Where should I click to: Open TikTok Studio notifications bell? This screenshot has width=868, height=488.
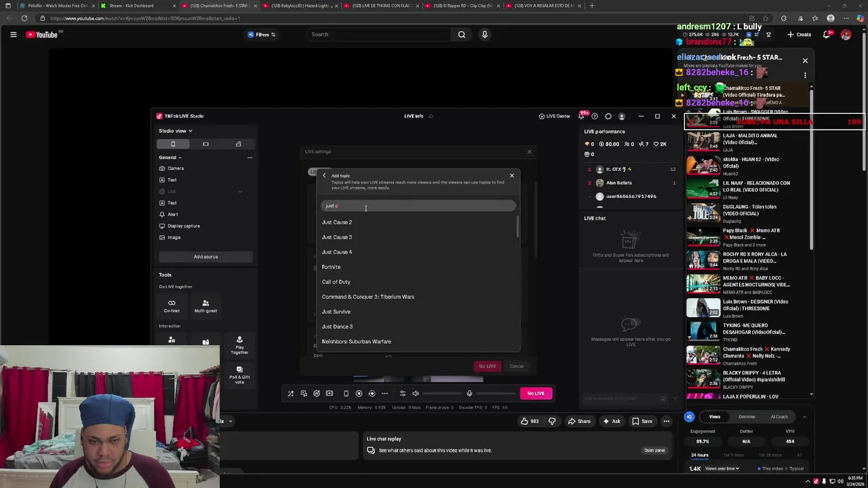582,116
